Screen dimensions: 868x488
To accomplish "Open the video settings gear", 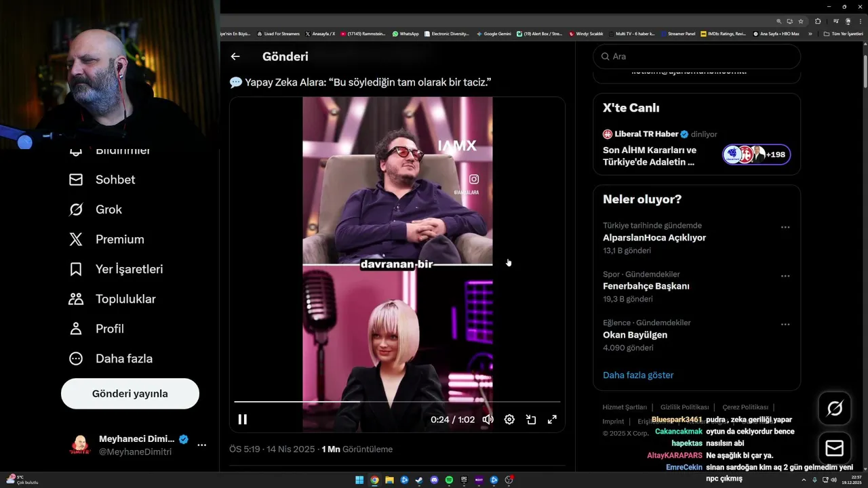I will point(509,420).
